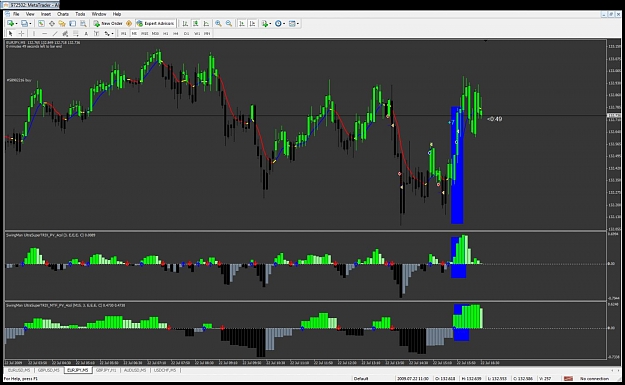The image size is (625, 385).
Task: Expand the Indicators dropdown arrow
Action: tap(271, 24)
